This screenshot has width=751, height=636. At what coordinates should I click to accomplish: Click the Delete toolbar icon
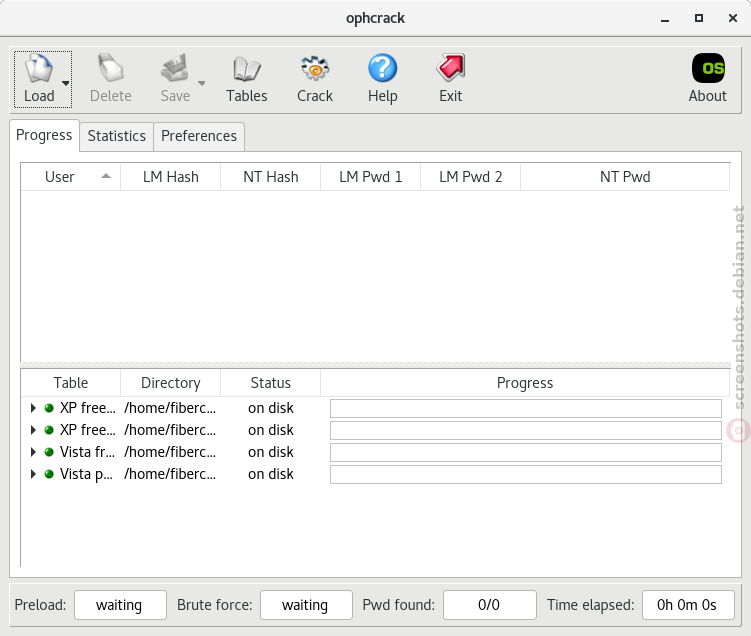click(x=111, y=68)
